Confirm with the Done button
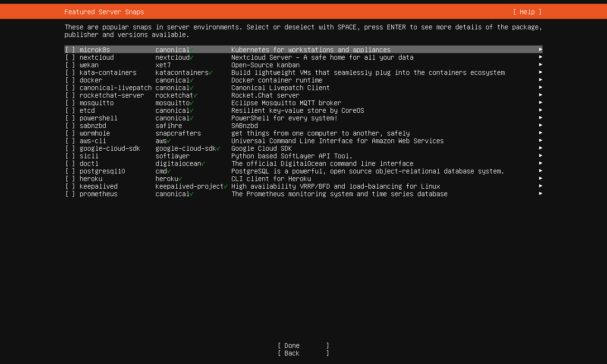Screen dimensions: 607x364 303,346
